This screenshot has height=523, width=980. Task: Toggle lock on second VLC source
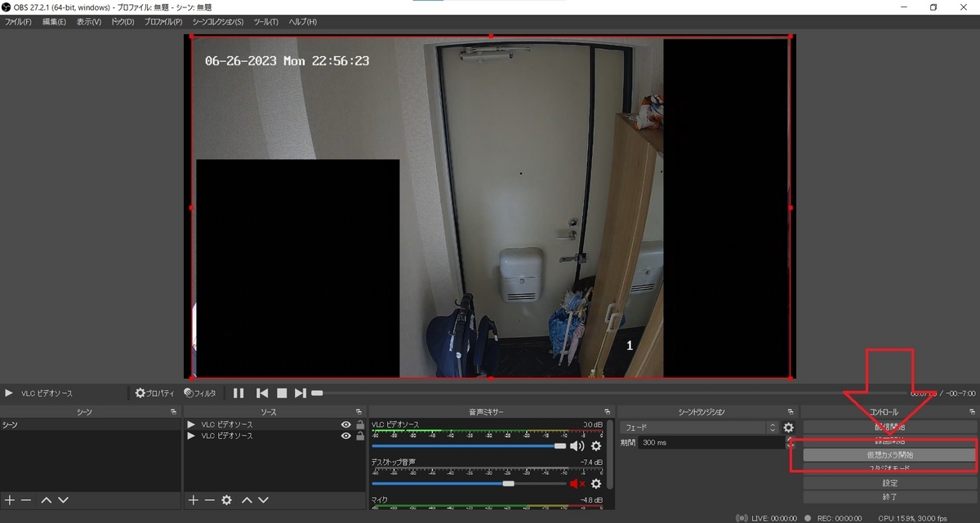(359, 436)
